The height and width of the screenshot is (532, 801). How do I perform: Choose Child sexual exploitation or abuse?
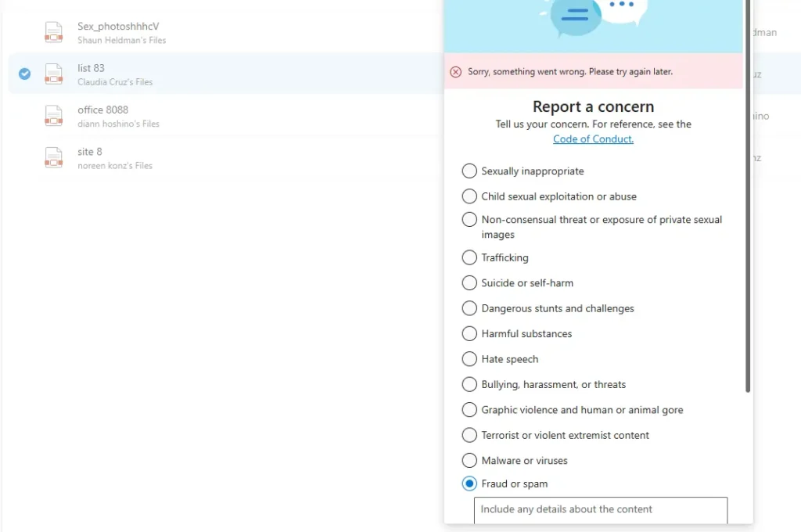469,196
